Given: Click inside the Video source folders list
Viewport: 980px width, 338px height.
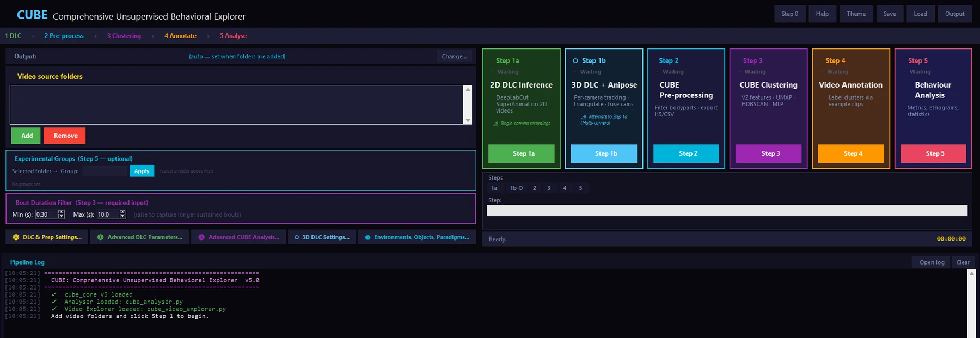Looking at the screenshot, I should coord(236,105).
